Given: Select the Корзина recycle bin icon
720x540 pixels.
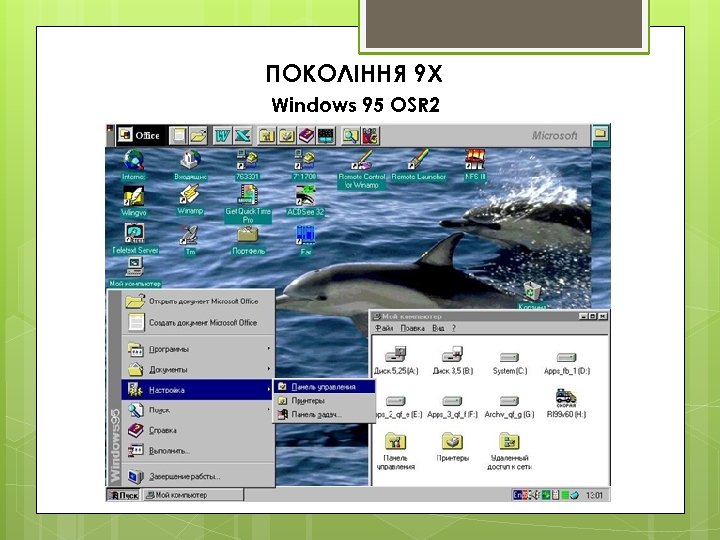Looking at the screenshot, I should (x=532, y=295).
